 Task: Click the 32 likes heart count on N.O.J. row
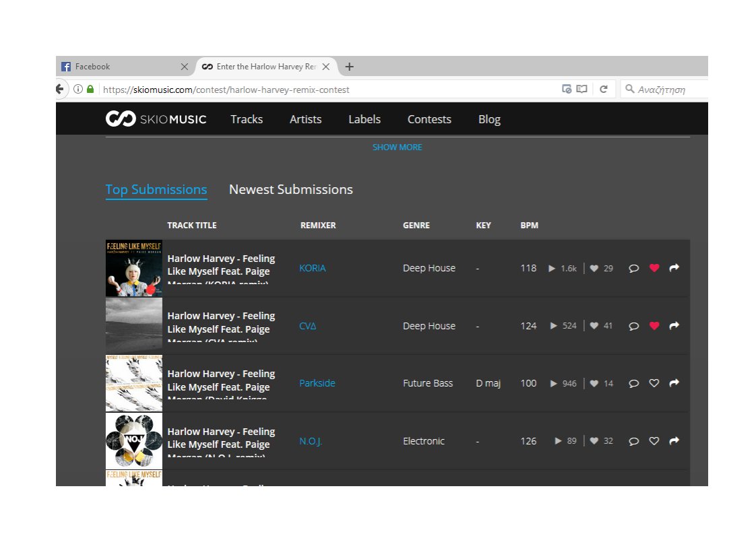pyautogui.click(x=601, y=441)
